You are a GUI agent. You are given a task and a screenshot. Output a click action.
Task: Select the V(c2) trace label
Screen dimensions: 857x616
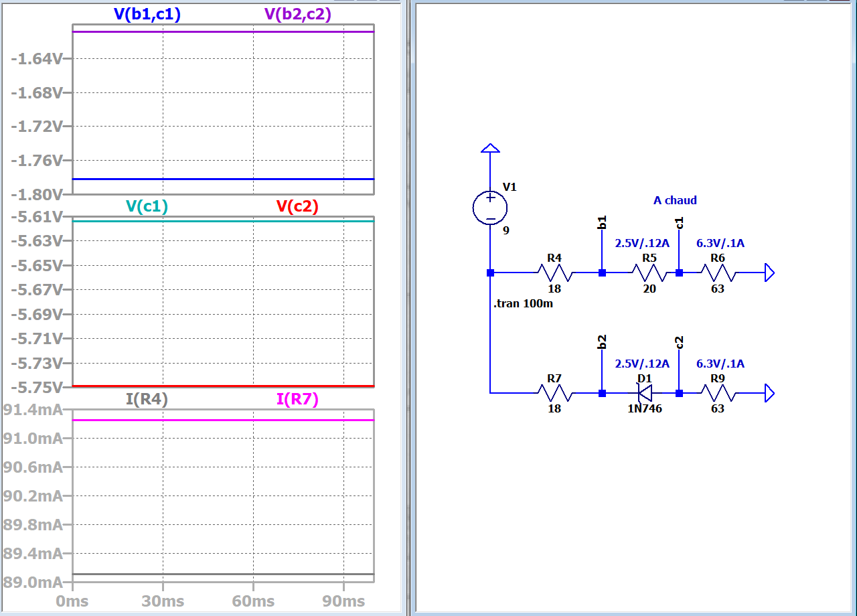coord(297,207)
